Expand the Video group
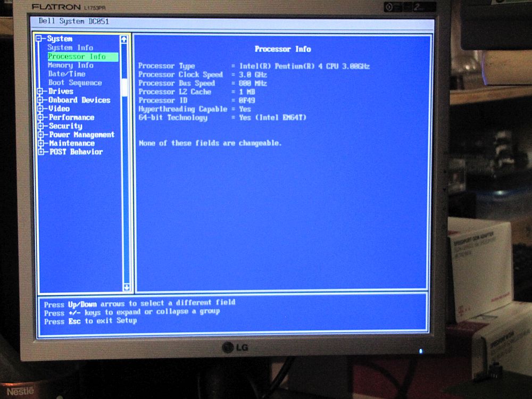The width and height of the screenshot is (532, 399). pos(40,109)
